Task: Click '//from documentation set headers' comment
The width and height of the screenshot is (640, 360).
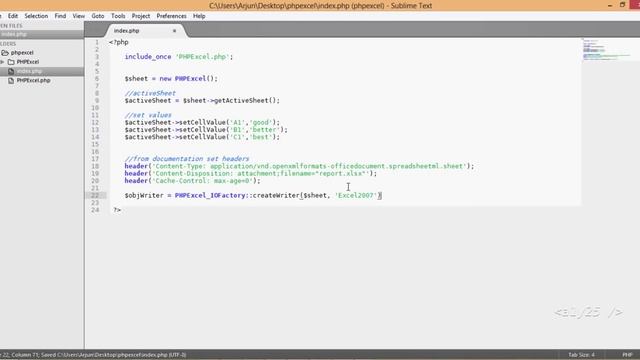Action: (187, 159)
